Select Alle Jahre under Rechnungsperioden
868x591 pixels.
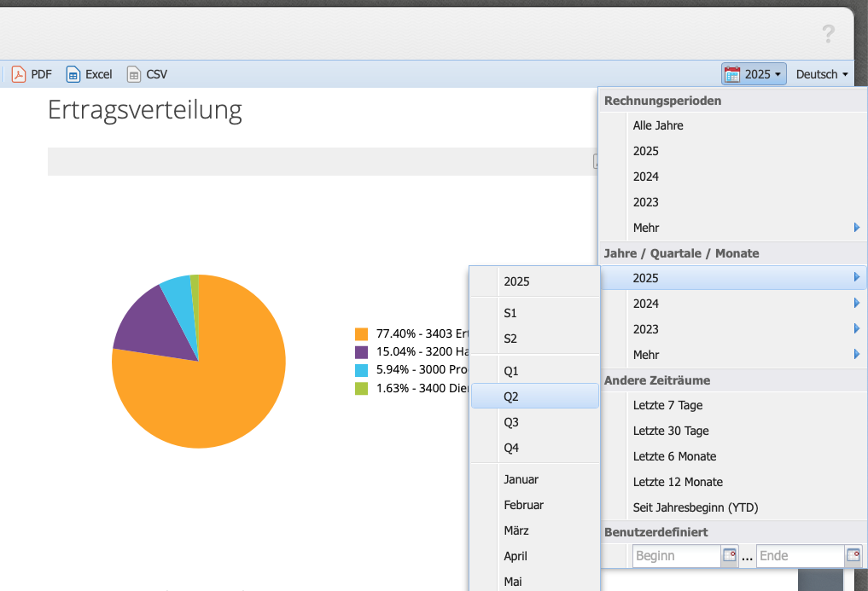pos(657,125)
